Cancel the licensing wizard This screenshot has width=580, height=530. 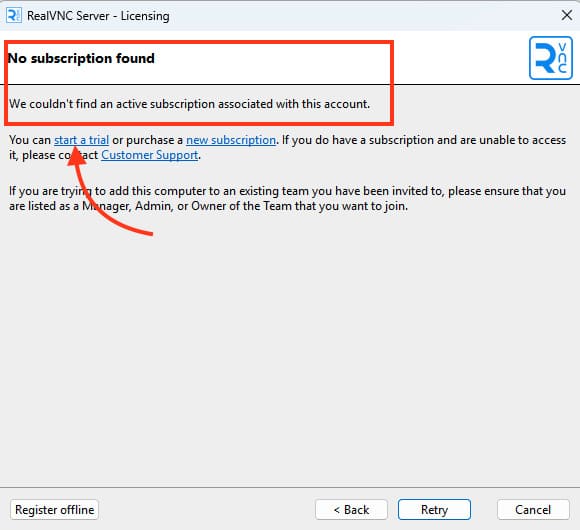point(533,510)
